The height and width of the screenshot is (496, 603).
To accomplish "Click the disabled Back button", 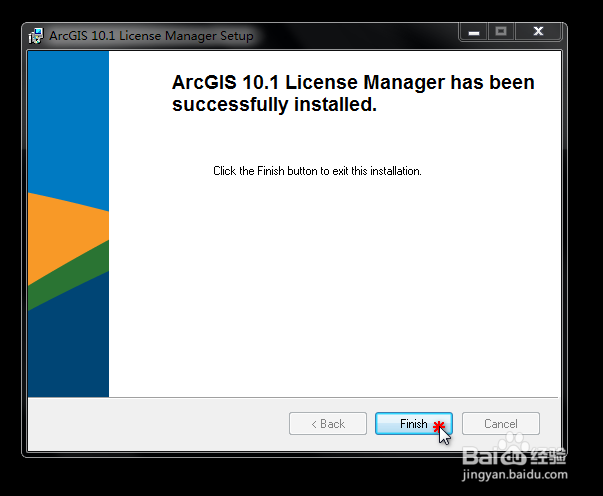I will pyautogui.click(x=328, y=424).
